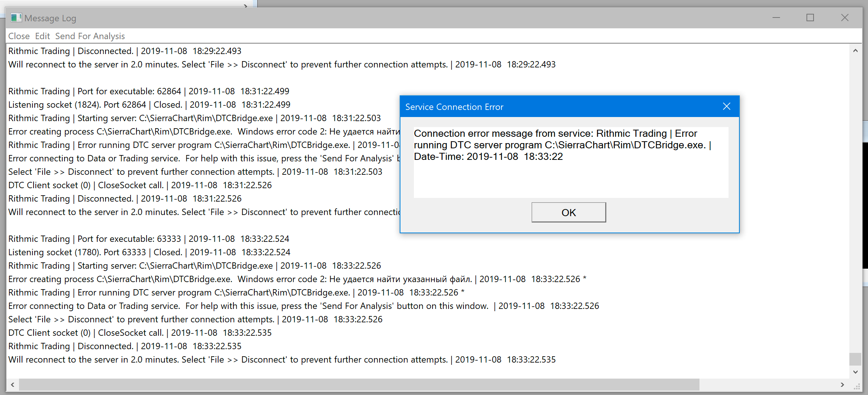The height and width of the screenshot is (395, 868).
Task: Click 'Select File >> Disconnect' line at 18:31:22.503
Action: coord(195,172)
